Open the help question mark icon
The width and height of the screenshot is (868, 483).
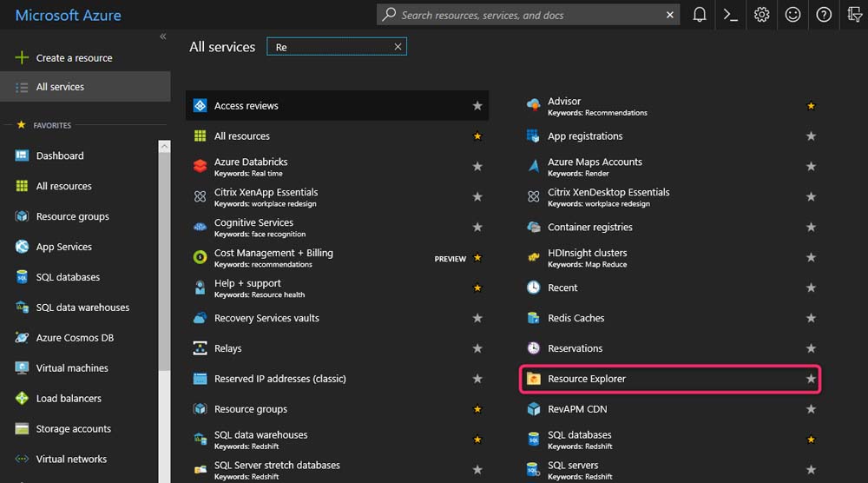click(x=824, y=15)
